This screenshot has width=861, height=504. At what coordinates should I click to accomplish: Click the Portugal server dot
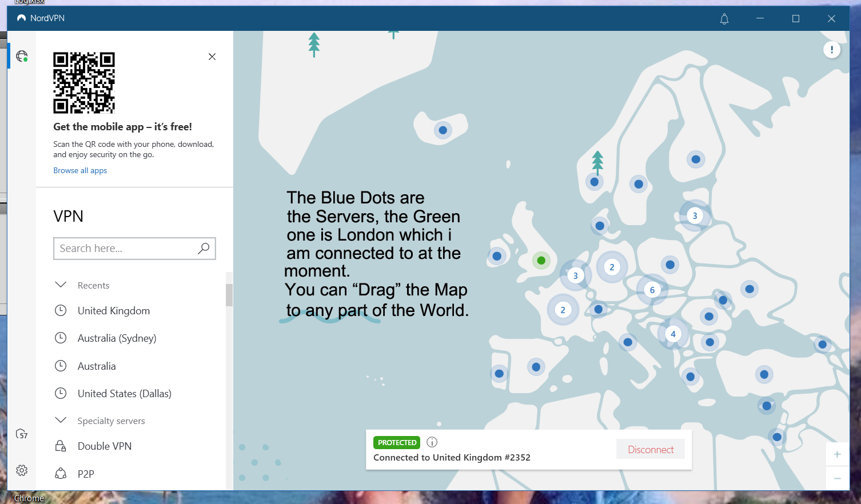pyautogui.click(x=499, y=374)
